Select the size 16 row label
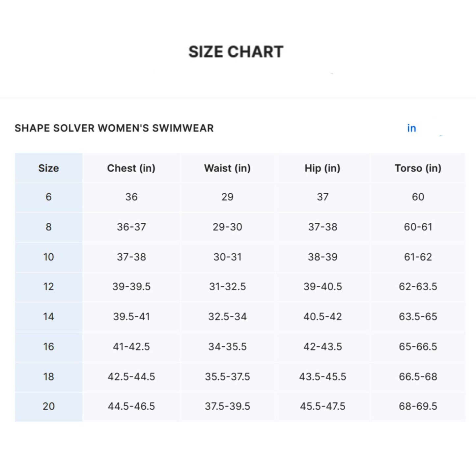Image resolution: width=476 pixels, height=476 pixels. click(x=48, y=347)
